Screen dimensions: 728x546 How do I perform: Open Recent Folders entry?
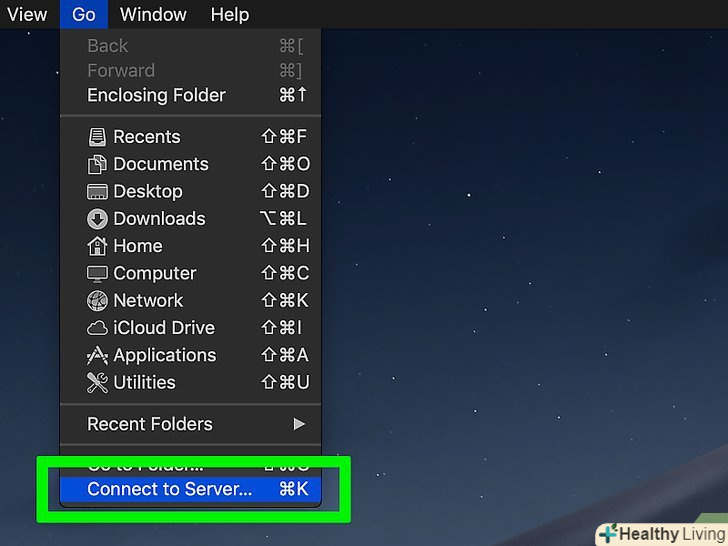pos(190,424)
